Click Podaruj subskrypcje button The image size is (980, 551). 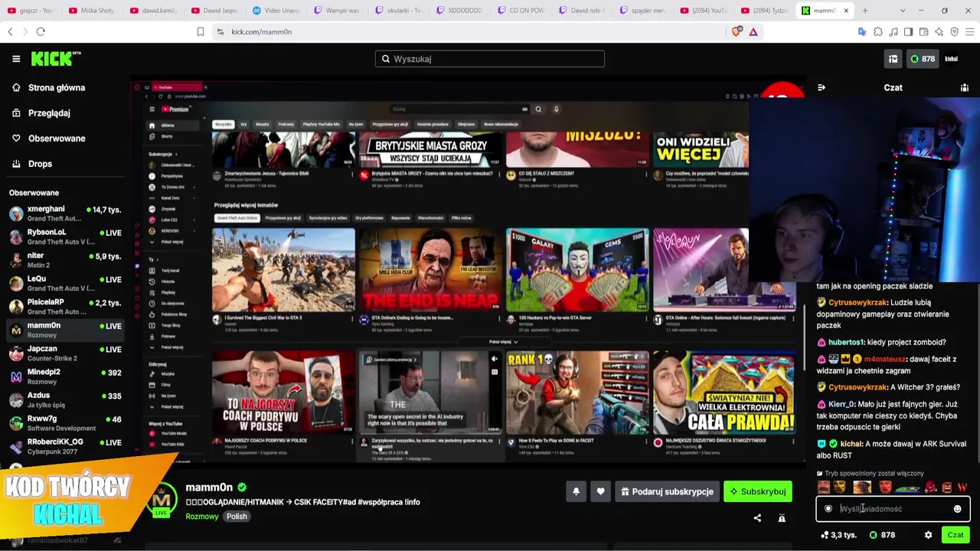tap(666, 492)
